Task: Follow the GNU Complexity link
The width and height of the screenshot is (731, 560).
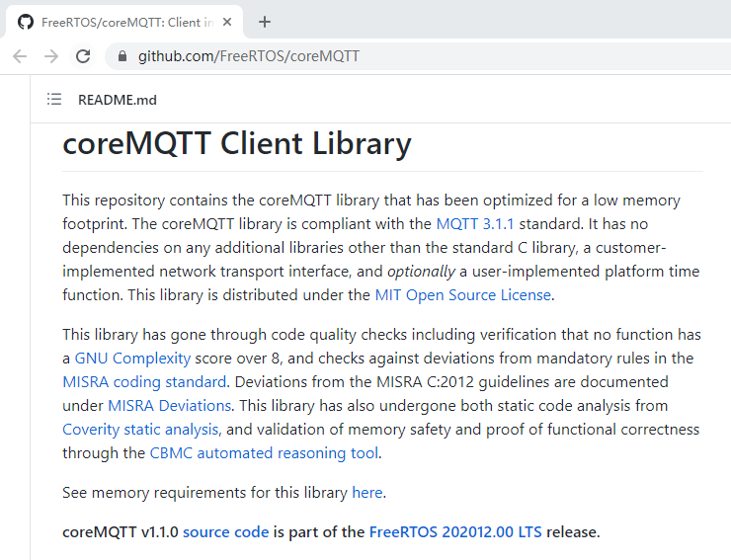Action: point(119,358)
